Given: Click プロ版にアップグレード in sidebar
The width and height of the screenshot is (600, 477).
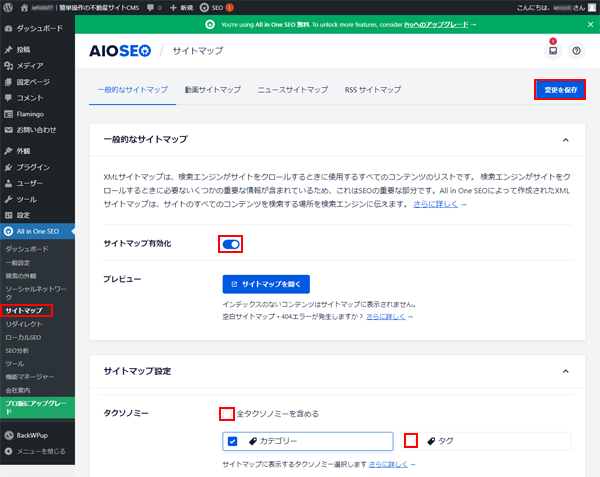Looking at the screenshot, I should [38, 407].
